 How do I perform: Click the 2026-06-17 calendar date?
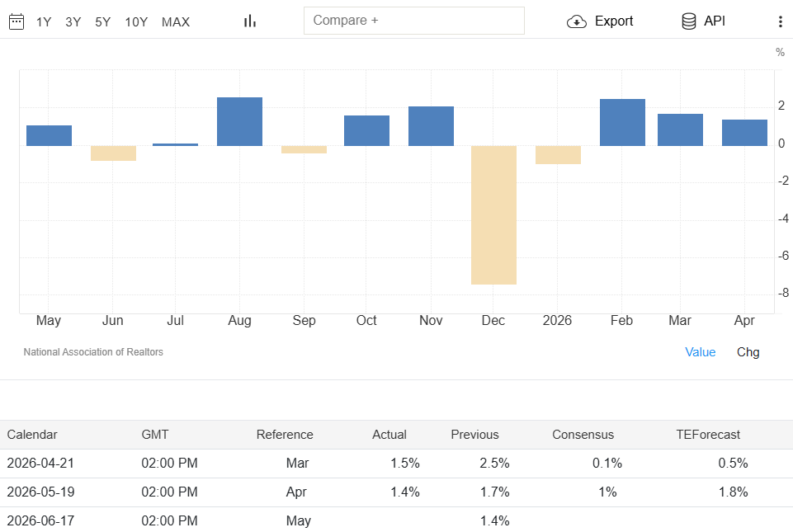pos(40,521)
